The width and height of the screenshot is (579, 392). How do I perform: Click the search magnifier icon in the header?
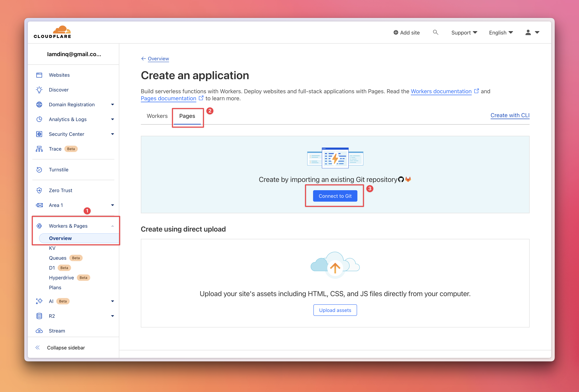(x=435, y=32)
